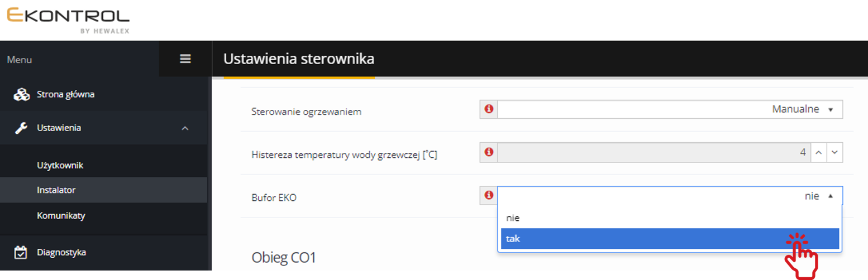Select "tak" option in Bufor EKO list
868x280 pixels.
point(669,239)
